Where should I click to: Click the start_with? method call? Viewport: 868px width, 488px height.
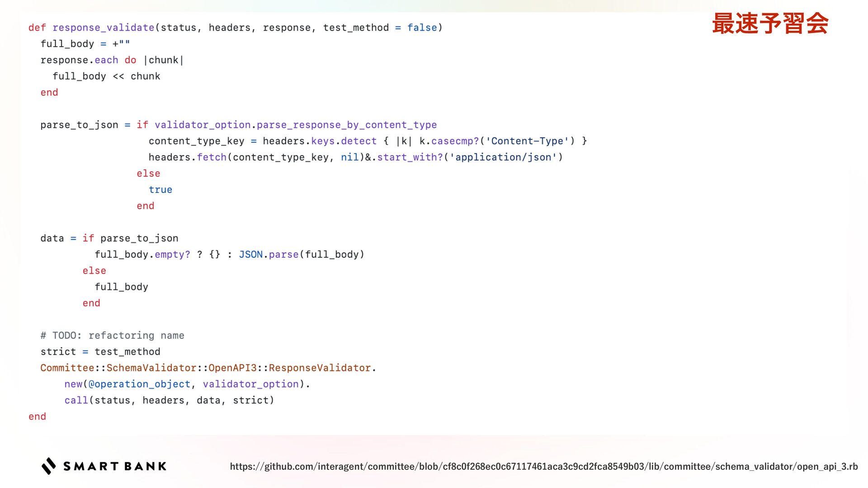[x=410, y=157]
